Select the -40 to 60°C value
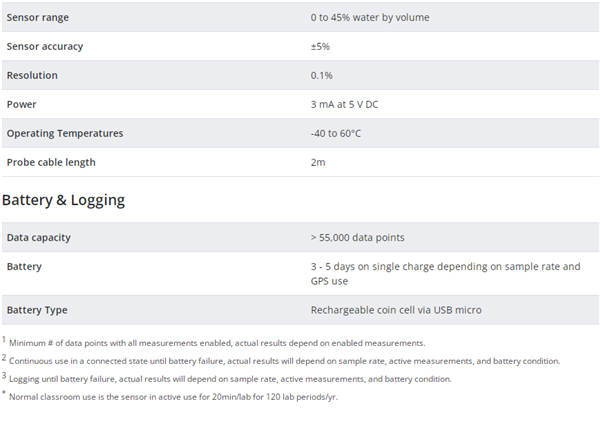 point(336,134)
